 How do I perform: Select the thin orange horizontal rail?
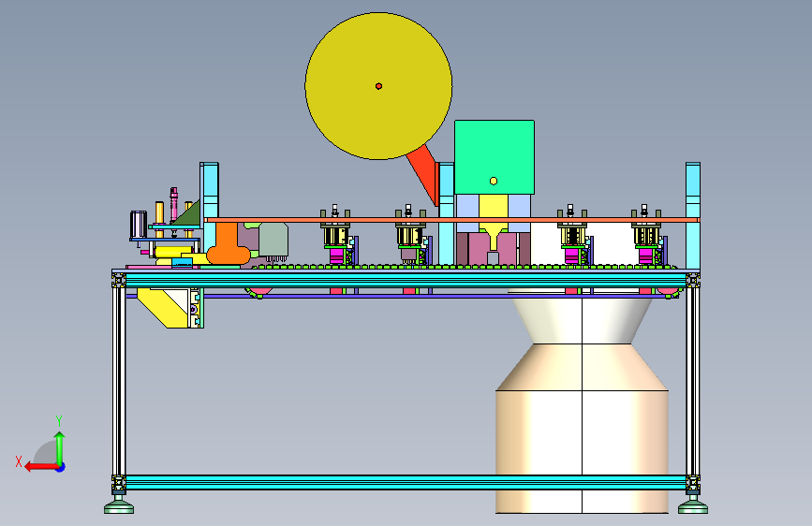pyautogui.click(x=451, y=220)
